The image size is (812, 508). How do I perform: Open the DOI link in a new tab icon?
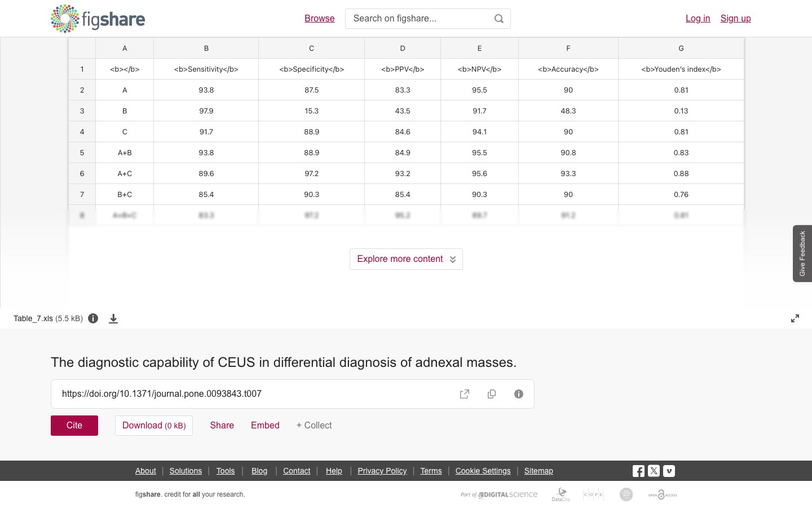(465, 394)
